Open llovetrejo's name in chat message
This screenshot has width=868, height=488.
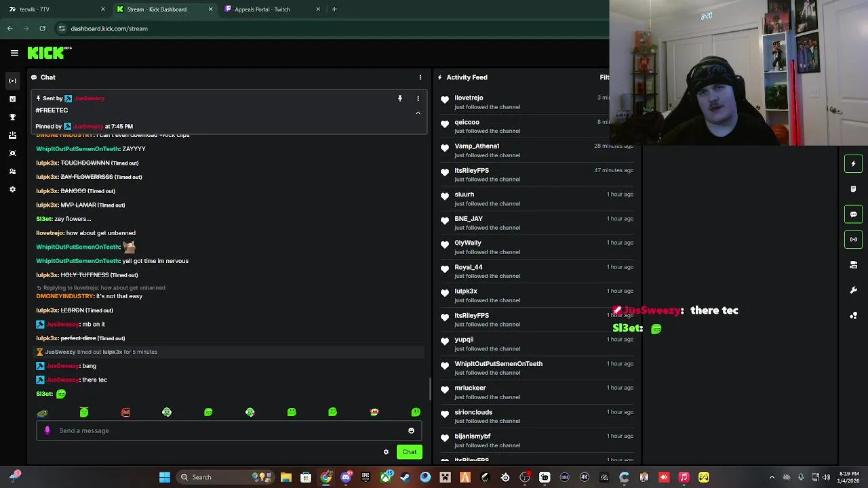click(x=50, y=233)
